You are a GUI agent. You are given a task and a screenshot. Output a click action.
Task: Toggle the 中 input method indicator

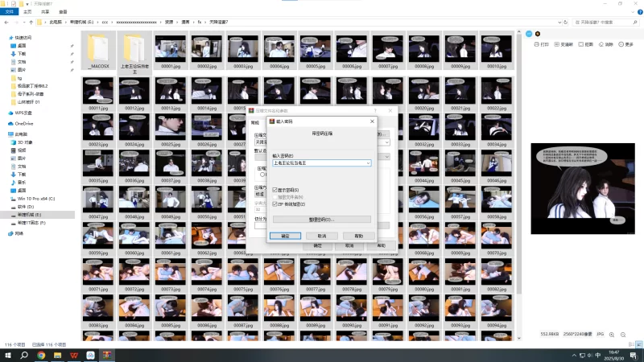[x=597, y=355]
